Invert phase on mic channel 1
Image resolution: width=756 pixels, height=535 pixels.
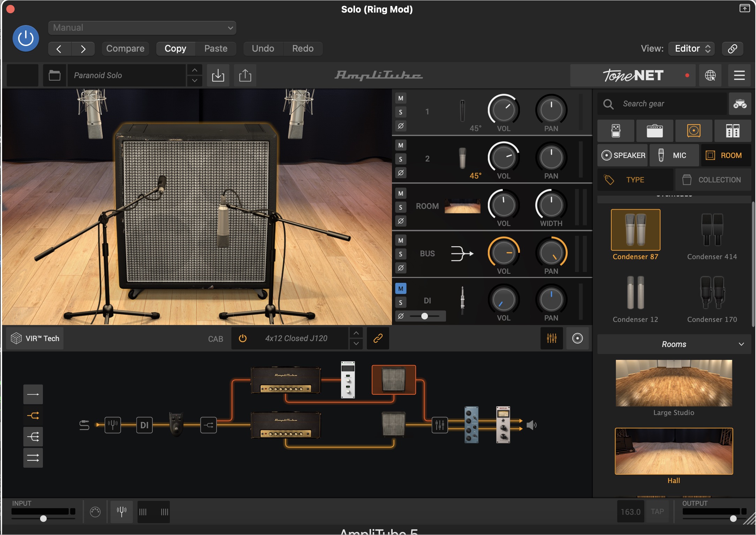click(x=401, y=126)
